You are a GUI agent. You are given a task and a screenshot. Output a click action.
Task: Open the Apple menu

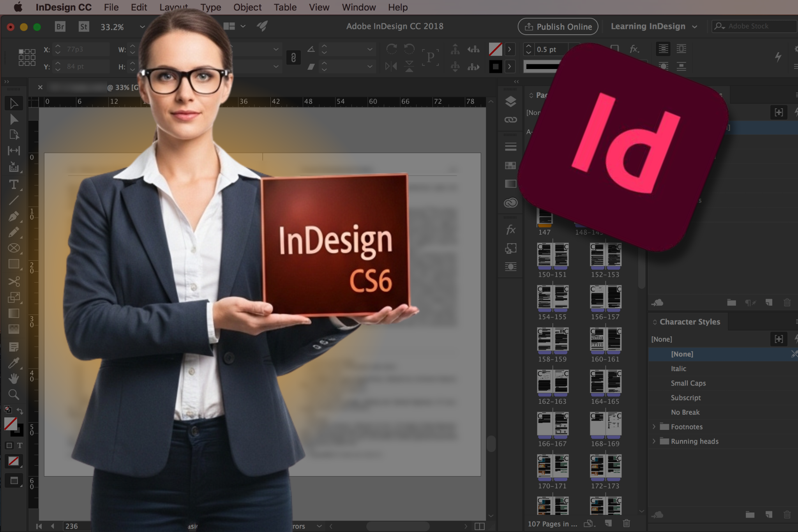coord(18,7)
